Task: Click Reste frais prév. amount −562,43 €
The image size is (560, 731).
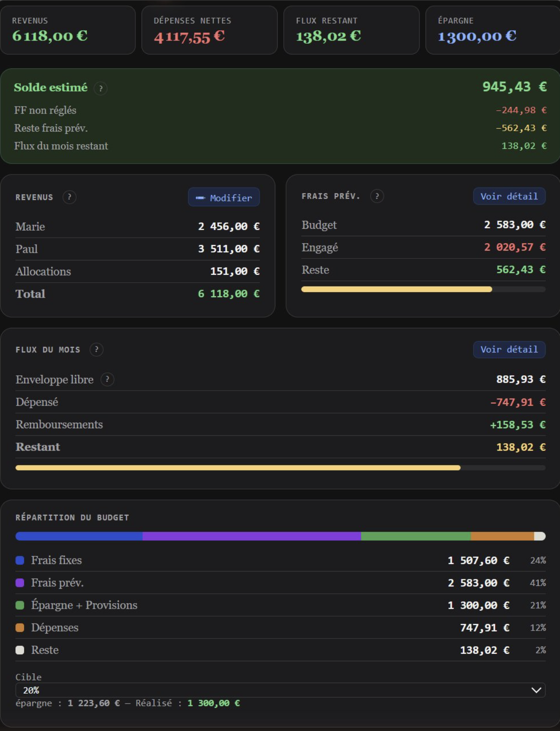Action: tap(521, 128)
